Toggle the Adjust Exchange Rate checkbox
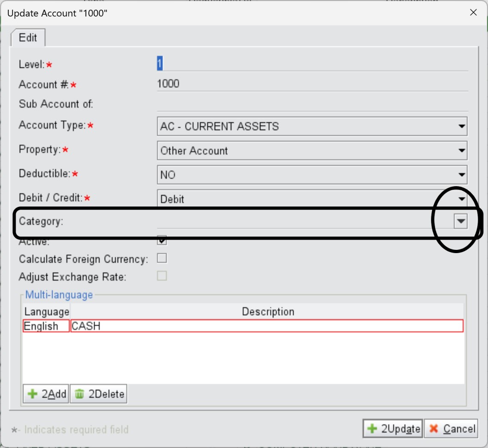The height and width of the screenshot is (448, 488). pyautogui.click(x=162, y=276)
